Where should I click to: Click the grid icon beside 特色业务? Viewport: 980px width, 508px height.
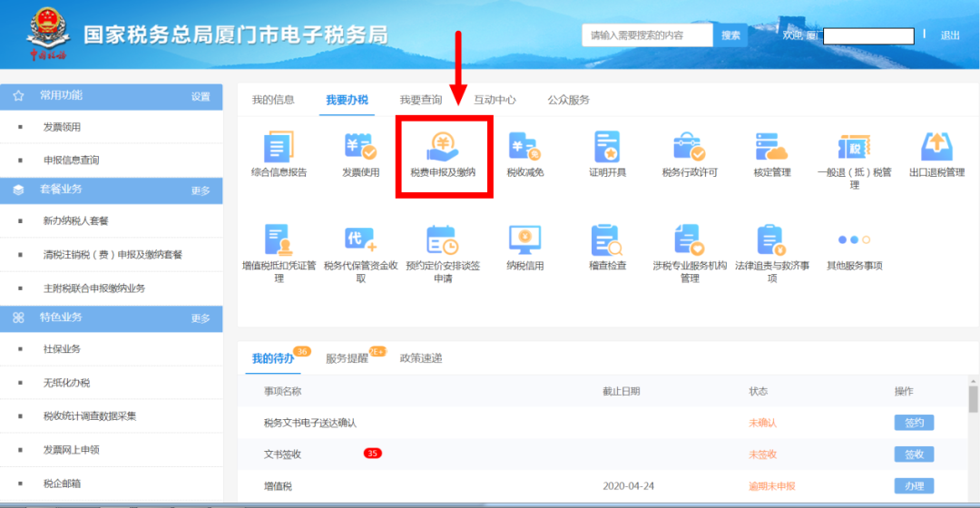click(18, 317)
